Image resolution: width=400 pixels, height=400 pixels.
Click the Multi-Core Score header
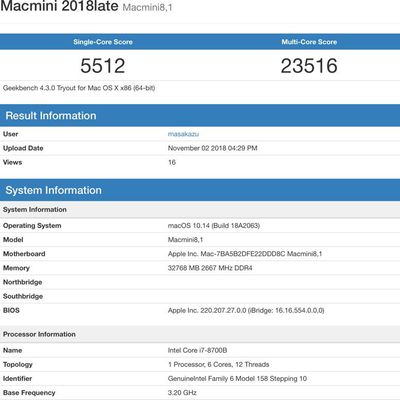pyautogui.click(x=309, y=42)
